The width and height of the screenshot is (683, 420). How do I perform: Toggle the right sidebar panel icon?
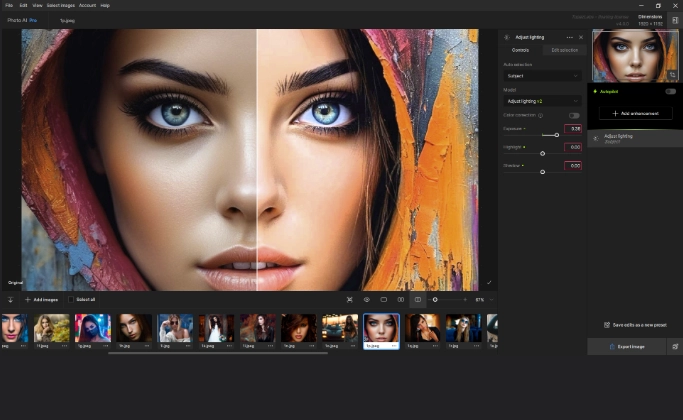click(x=675, y=20)
